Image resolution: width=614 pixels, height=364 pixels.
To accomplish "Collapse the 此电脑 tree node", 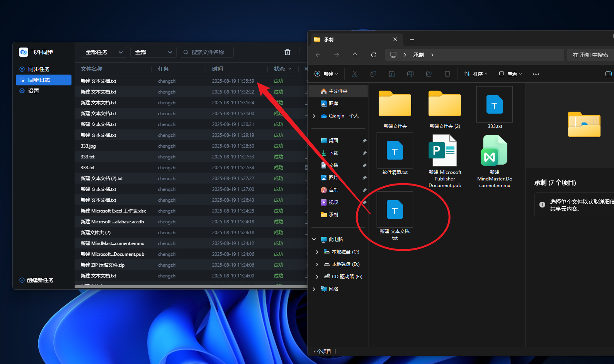I will (x=314, y=240).
